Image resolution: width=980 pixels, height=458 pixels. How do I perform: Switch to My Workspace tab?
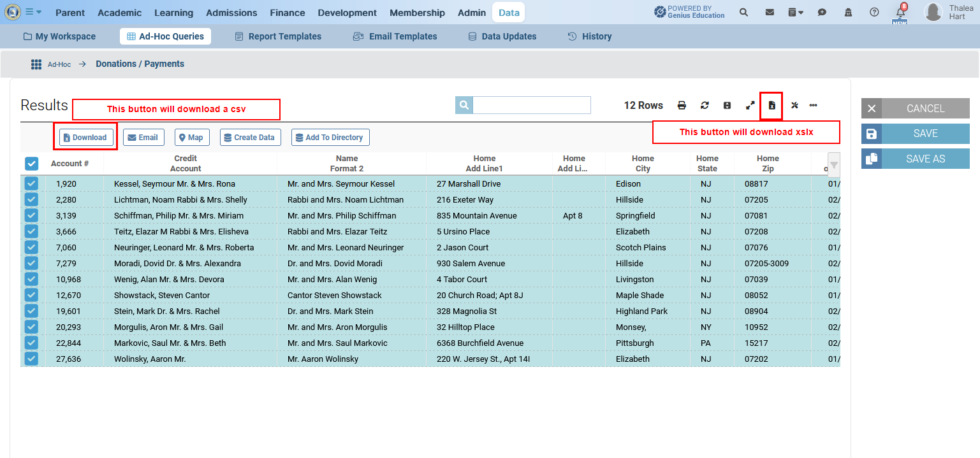click(x=59, y=36)
